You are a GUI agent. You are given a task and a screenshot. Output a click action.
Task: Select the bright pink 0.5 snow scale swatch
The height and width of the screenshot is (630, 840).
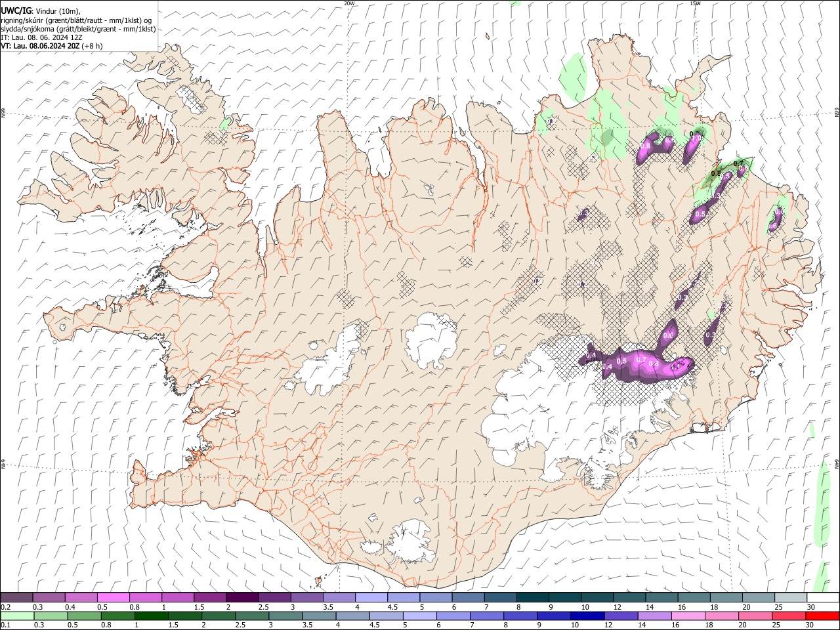[x=113, y=597]
